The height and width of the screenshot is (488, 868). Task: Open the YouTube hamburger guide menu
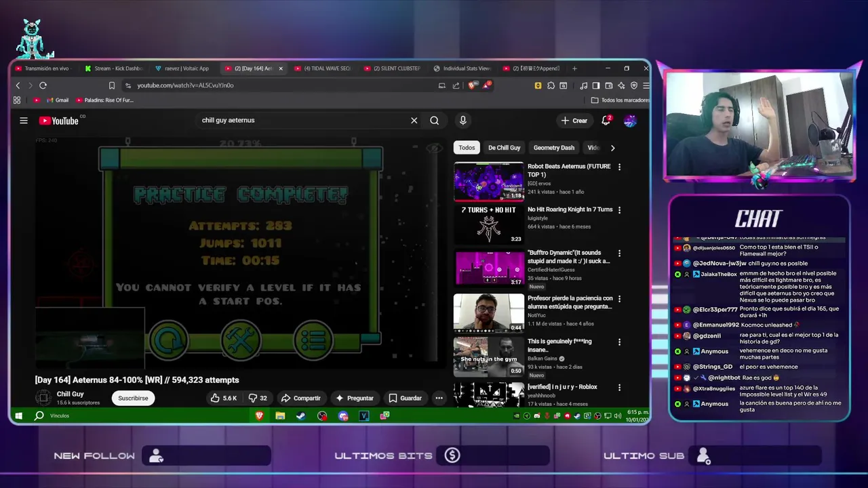pyautogui.click(x=24, y=121)
